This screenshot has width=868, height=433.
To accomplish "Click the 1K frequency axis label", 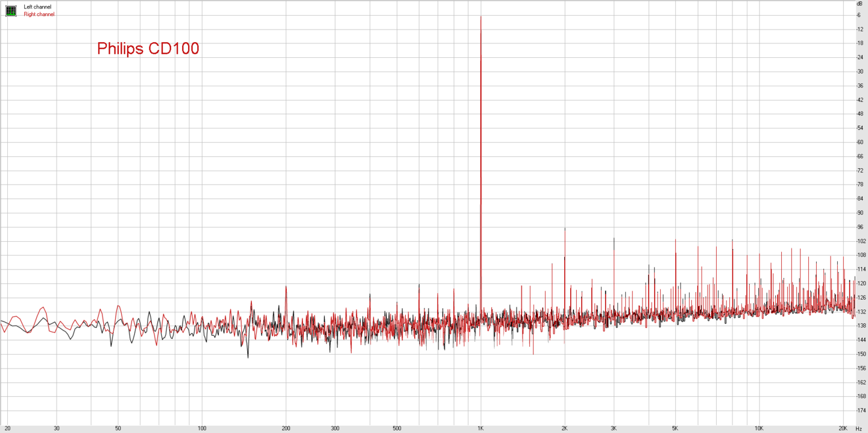I will [x=480, y=429].
